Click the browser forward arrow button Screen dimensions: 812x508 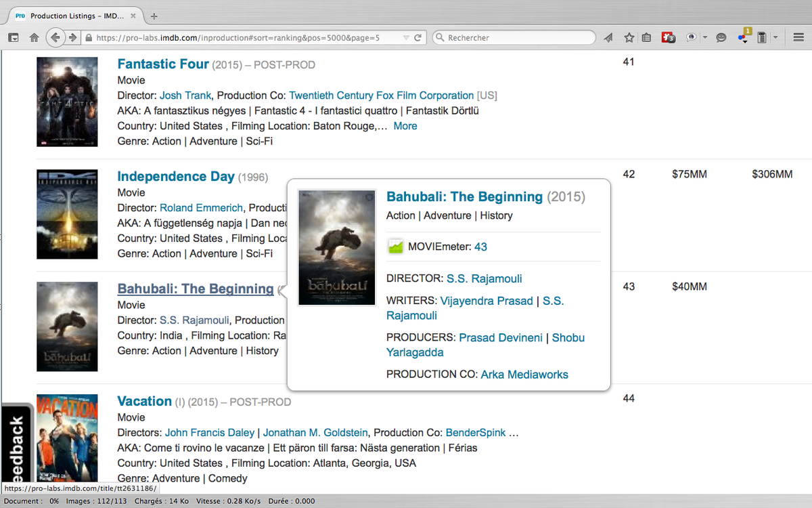(72, 38)
